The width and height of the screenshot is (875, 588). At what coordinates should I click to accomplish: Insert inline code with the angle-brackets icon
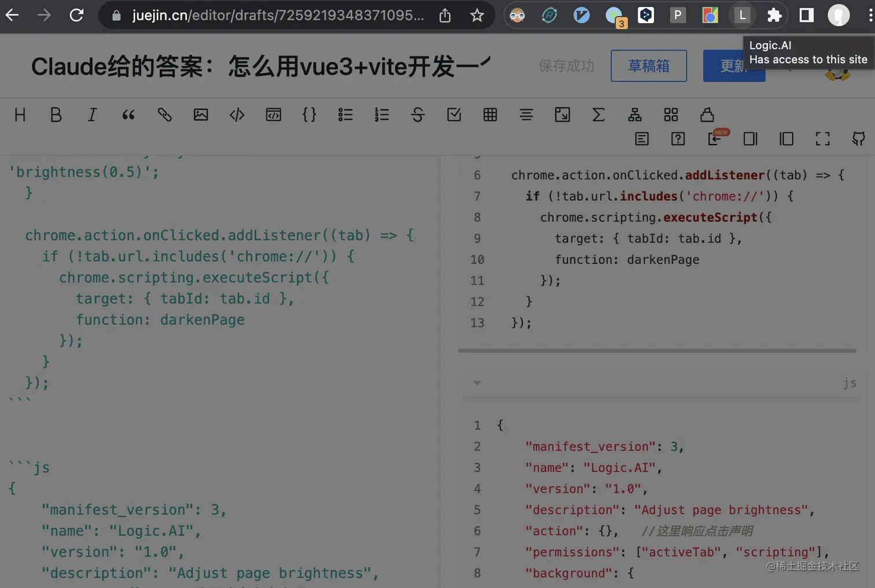point(237,115)
